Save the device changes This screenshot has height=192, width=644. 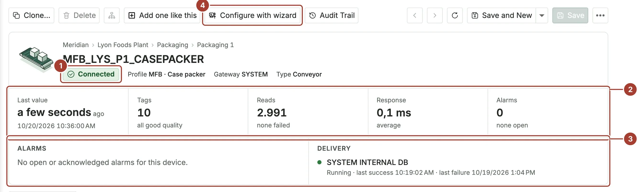tap(570, 16)
